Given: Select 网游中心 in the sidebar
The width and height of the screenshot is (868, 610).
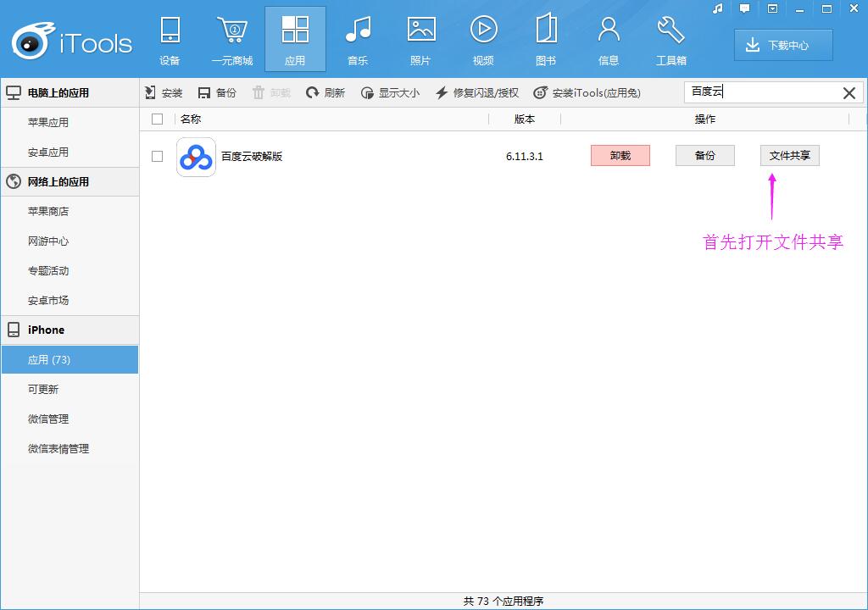Looking at the screenshot, I should (70, 241).
